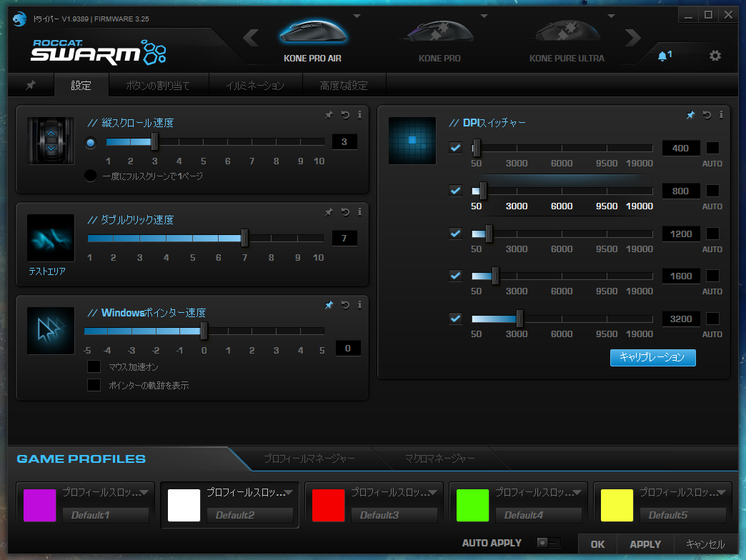Uncheck the 3200 DPI level checkbox
746x560 pixels.
click(455, 319)
